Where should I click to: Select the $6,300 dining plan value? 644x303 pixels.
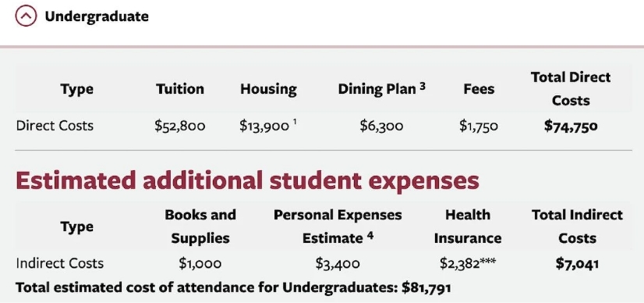pyautogui.click(x=381, y=126)
